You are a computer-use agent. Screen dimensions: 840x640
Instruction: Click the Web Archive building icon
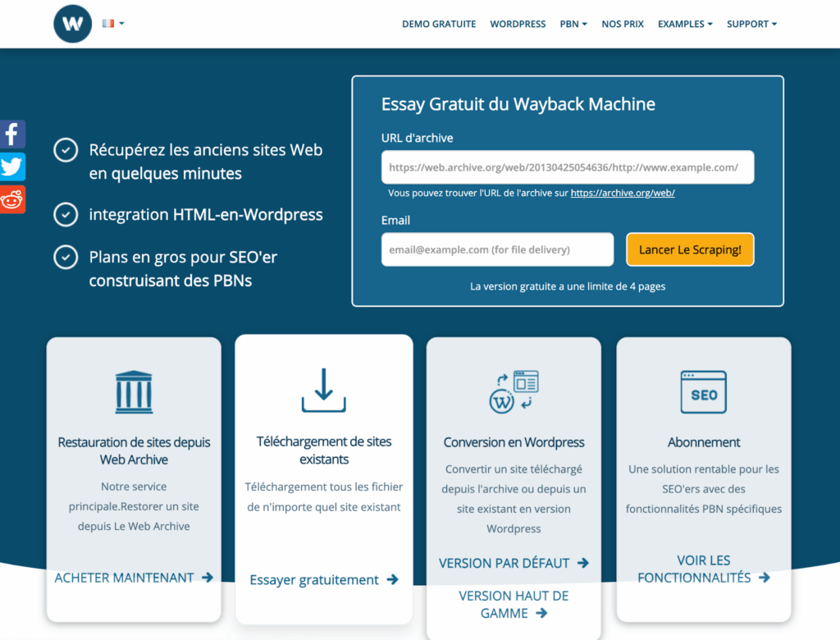[x=134, y=392]
